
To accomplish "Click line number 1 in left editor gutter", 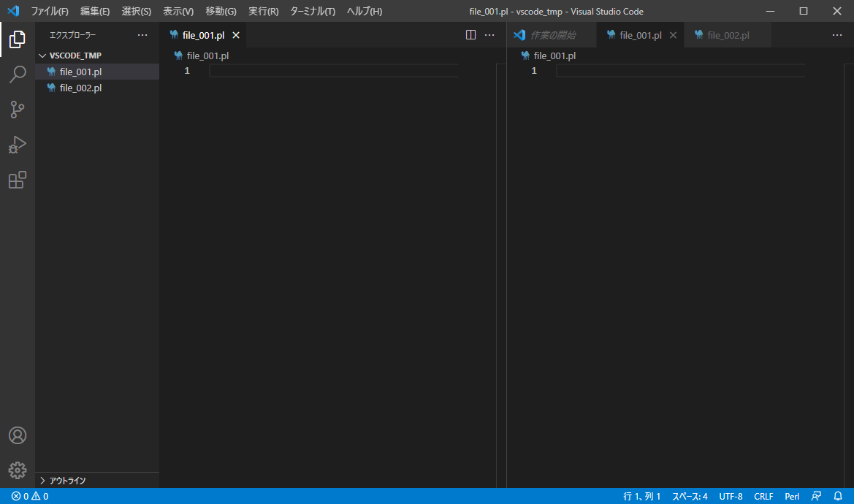I will pyautogui.click(x=187, y=71).
